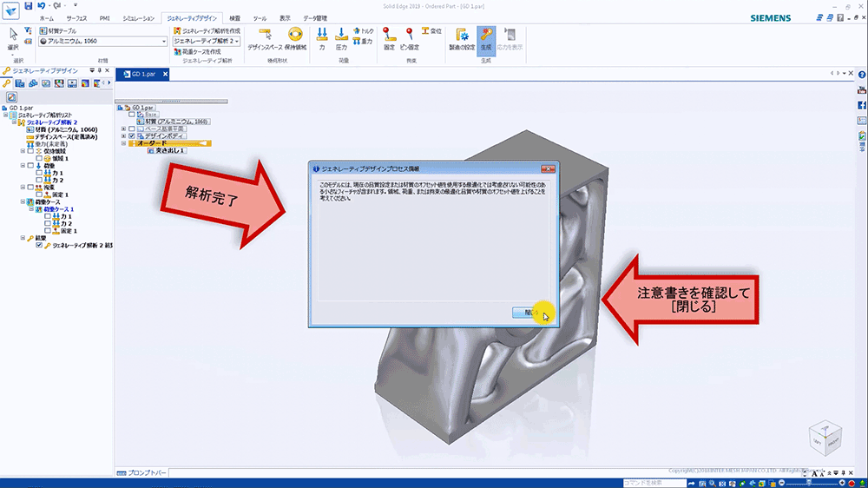Open 製造の設定 manufacturing settings
868x488 pixels.
(x=462, y=39)
